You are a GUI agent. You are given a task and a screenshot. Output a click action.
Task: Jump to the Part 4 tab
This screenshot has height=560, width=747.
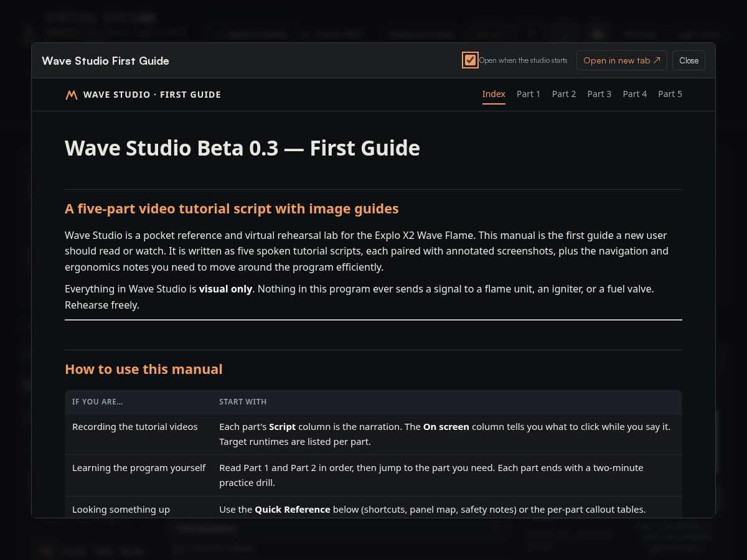point(635,94)
